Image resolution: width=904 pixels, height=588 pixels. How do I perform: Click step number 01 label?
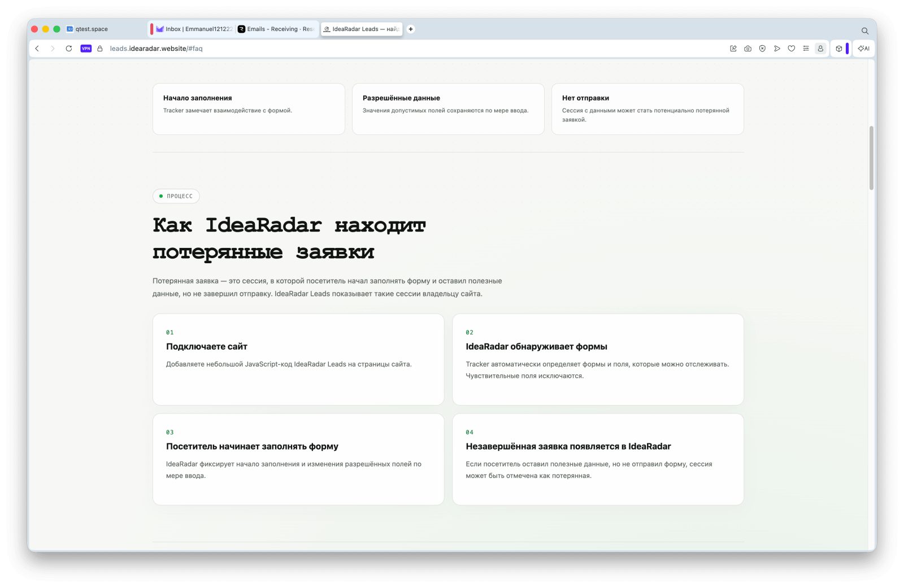[170, 333]
